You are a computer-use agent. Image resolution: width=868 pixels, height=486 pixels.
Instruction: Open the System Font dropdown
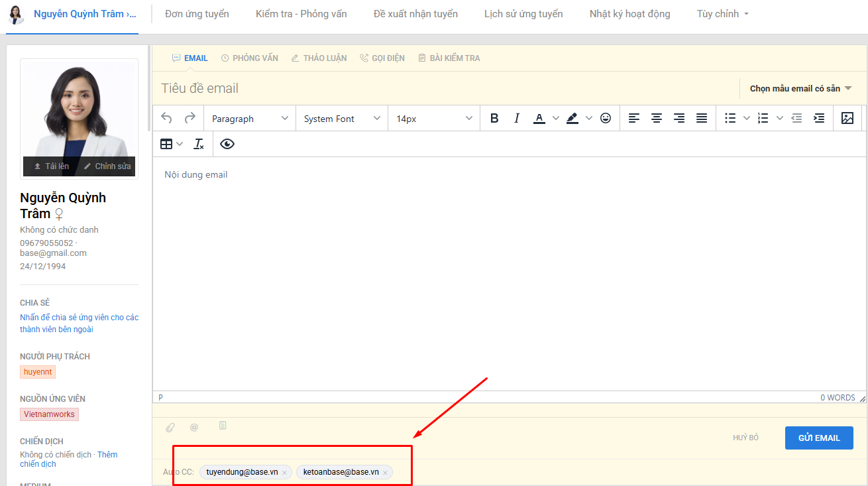pos(342,118)
